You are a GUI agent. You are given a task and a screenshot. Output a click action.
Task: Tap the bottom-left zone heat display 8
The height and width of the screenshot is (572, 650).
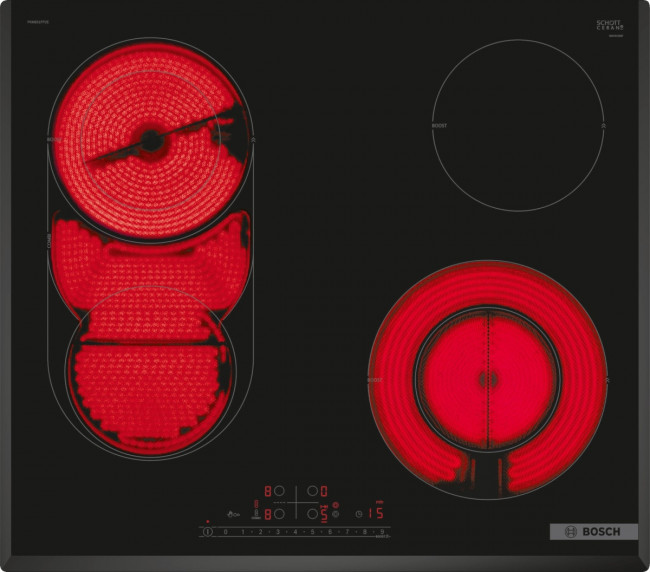coord(267,514)
